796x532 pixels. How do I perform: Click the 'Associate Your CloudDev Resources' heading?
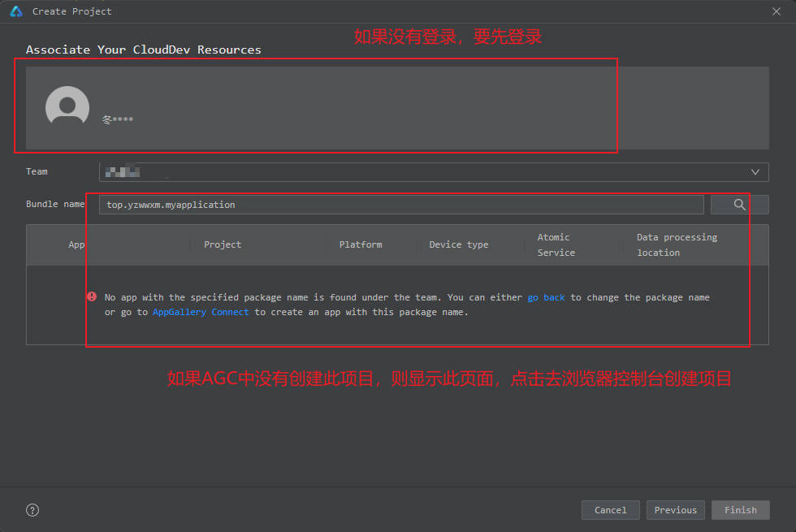tap(144, 50)
